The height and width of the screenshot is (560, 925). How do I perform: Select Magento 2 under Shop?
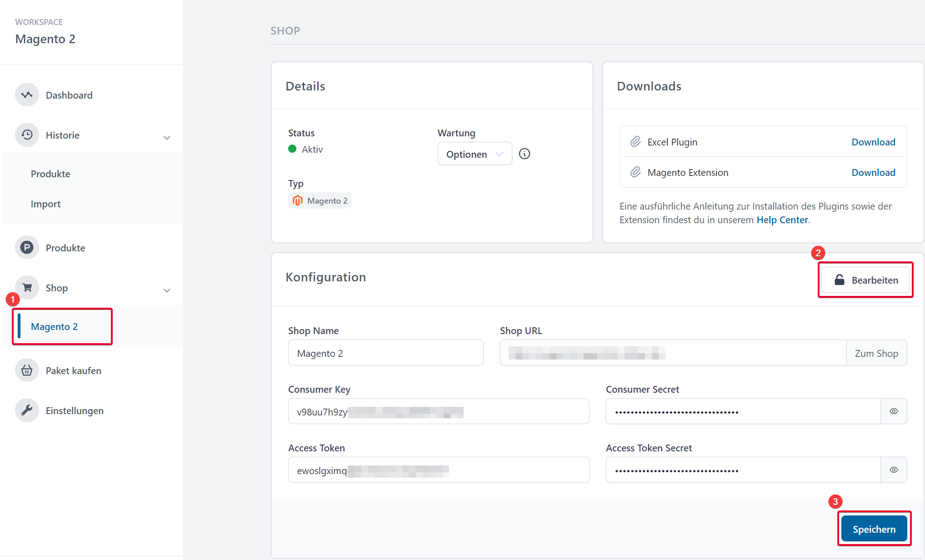(54, 326)
